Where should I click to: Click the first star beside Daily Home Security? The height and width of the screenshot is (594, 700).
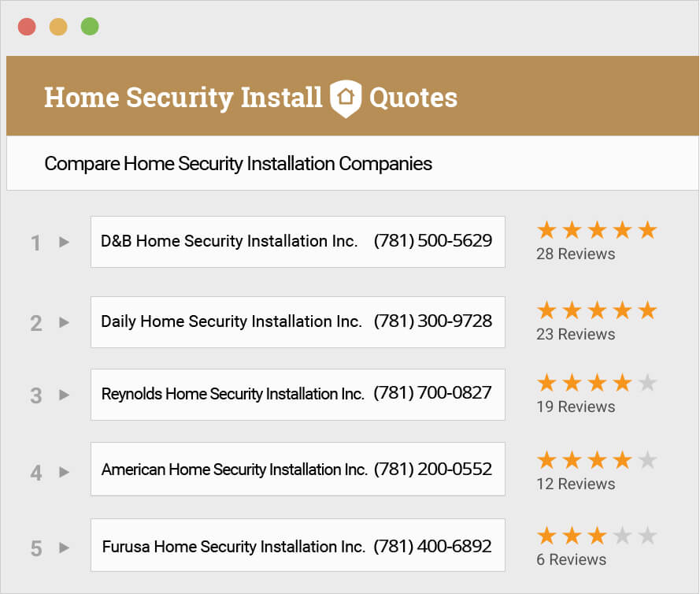click(x=546, y=310)
